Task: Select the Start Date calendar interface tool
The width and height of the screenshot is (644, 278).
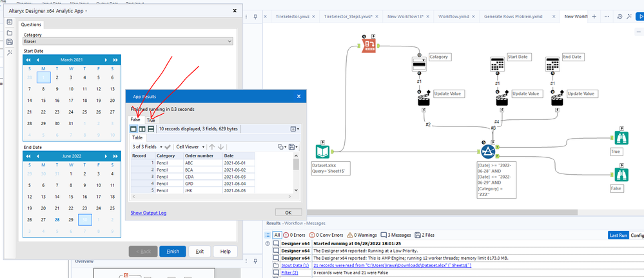Action: click(x=498, y=64)
